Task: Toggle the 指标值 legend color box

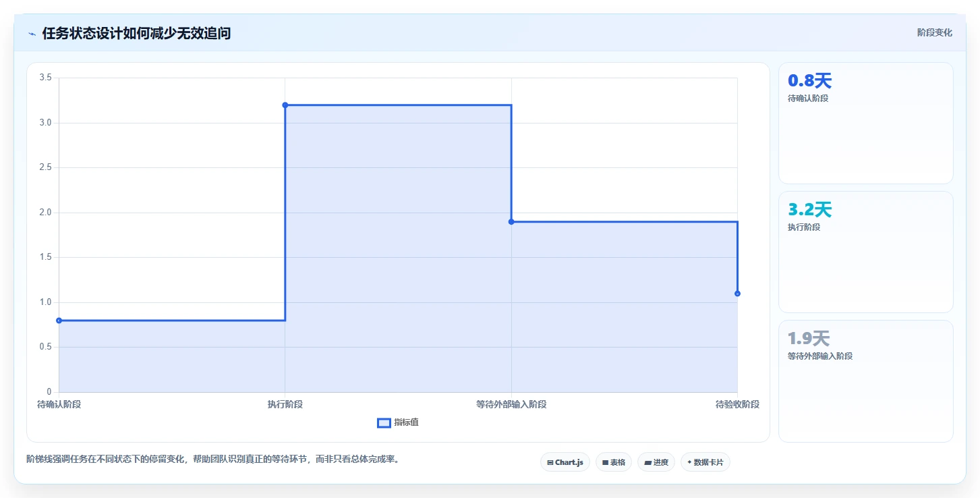Action: point(384,423)
